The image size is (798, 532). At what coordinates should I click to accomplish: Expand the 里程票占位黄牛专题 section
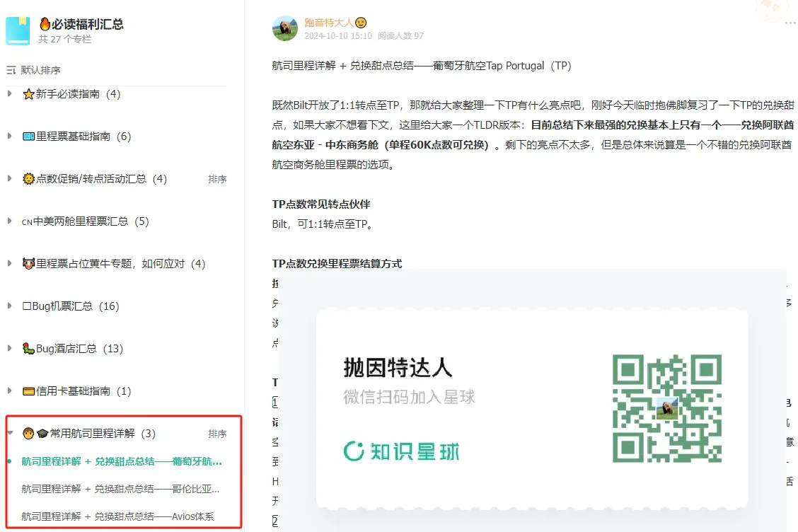coord(10,263)
